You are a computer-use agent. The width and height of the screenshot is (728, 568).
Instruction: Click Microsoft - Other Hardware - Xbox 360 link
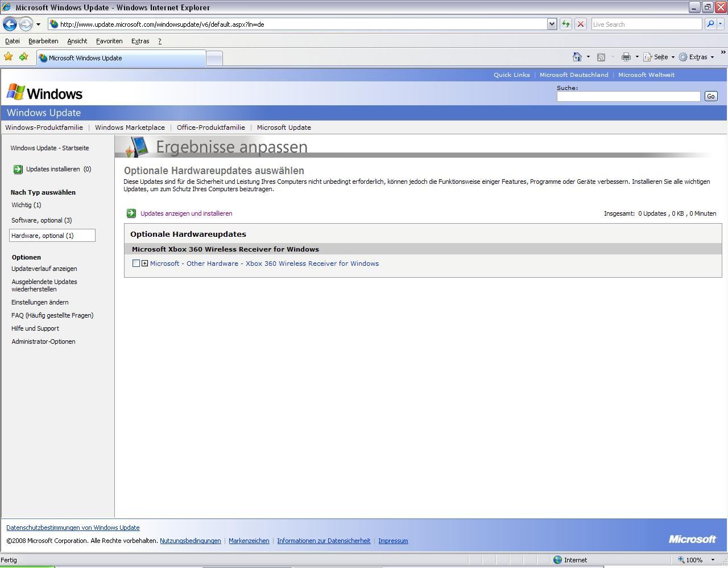(x=264, y=264)
